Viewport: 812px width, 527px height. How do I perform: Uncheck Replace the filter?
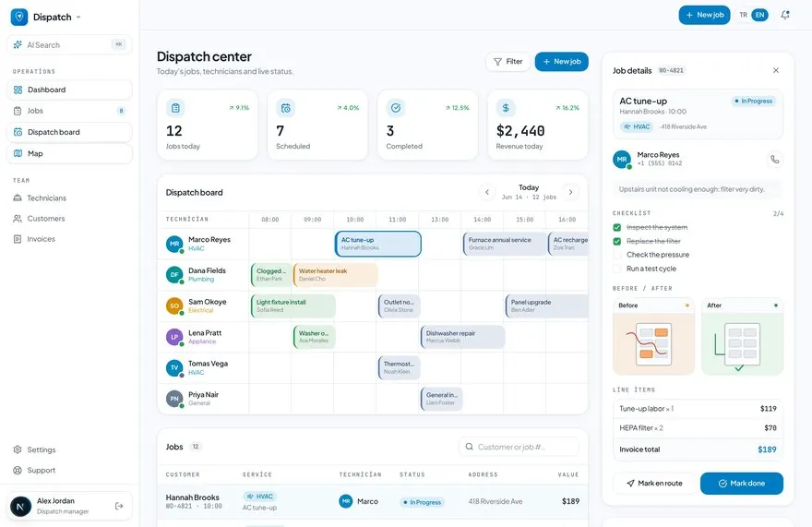pos(616,242)
